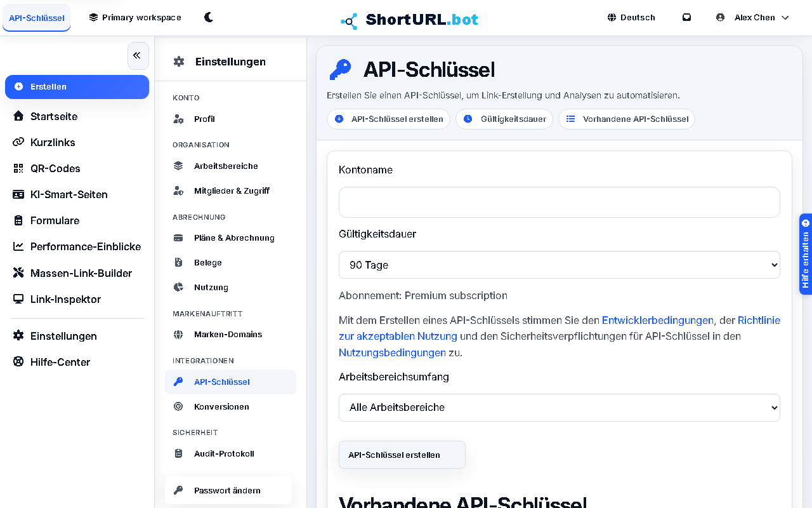Image resolution: width=812 pixels, height=508 pixels.
Task: Jump to Gültigkeitsdauer pill shortcut
Action: (504, 119)
